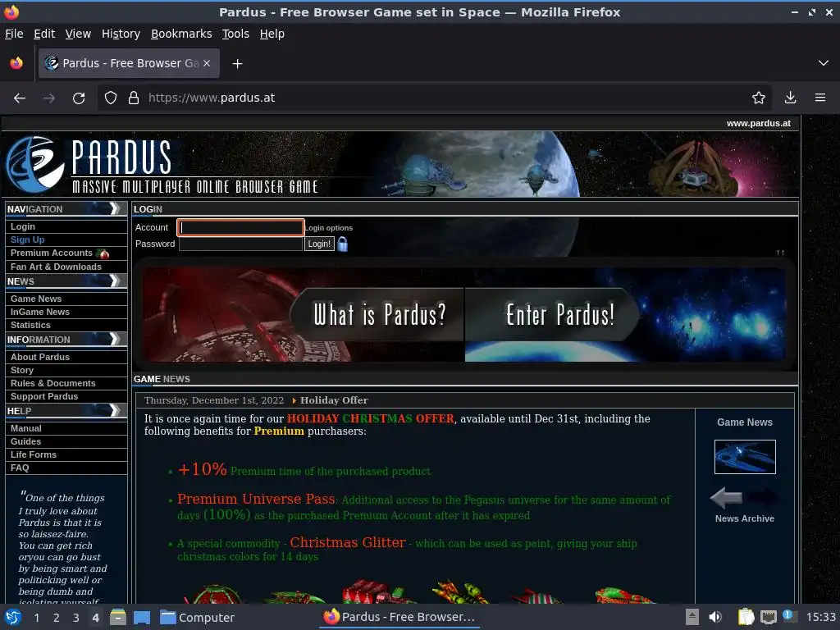This screenshot has height=630, width=840.
Task: Switch to workspace 3 in the taskbar
Action: tap(76, 618)
